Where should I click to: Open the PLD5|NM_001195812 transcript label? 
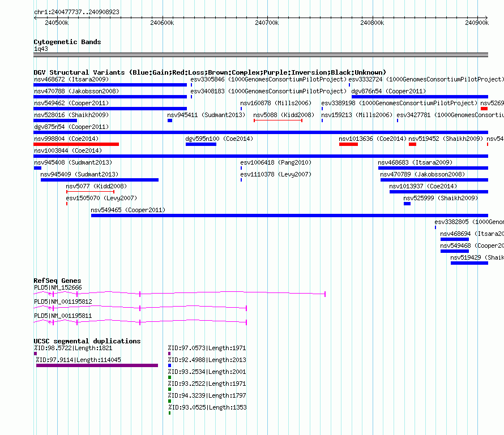click(63, 302)
